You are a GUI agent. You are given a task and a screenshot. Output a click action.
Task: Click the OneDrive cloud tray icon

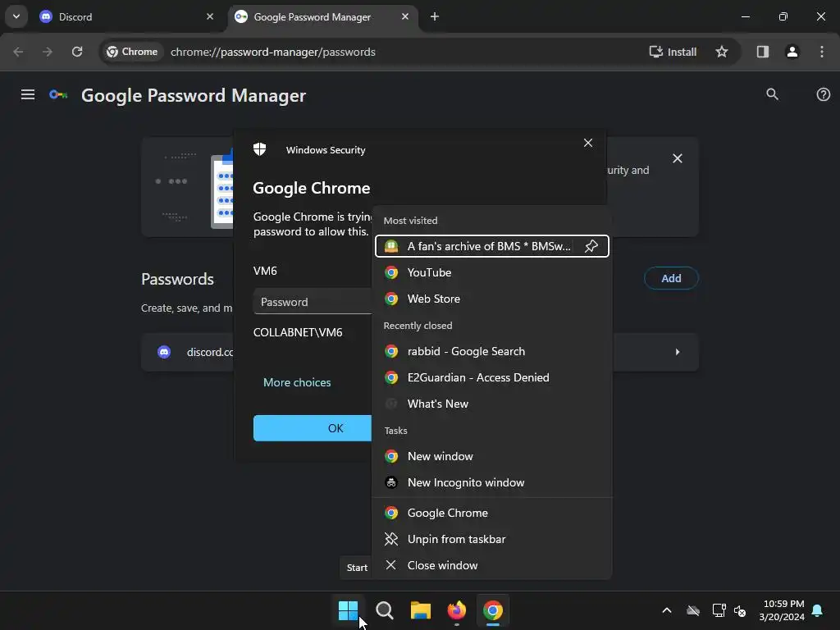point(693,610)
